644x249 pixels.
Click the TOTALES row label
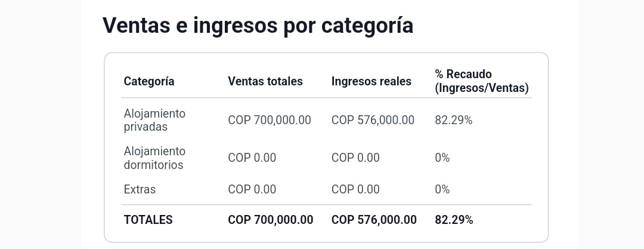click(x=148, y=220)
